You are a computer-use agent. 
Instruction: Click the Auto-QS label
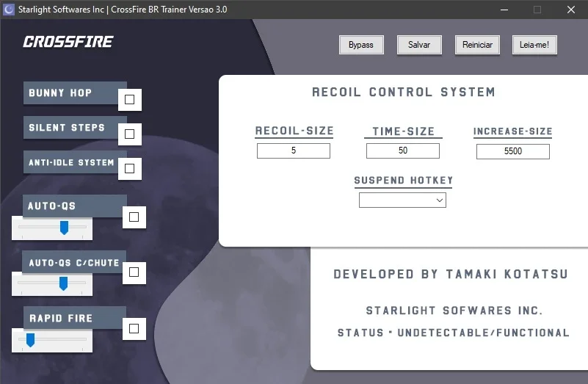pos(51,206)
